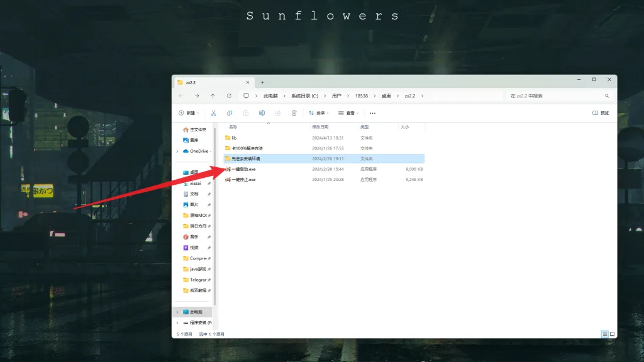Select the zx2.2 tab
644x362 pixels.
click(213, 82)
